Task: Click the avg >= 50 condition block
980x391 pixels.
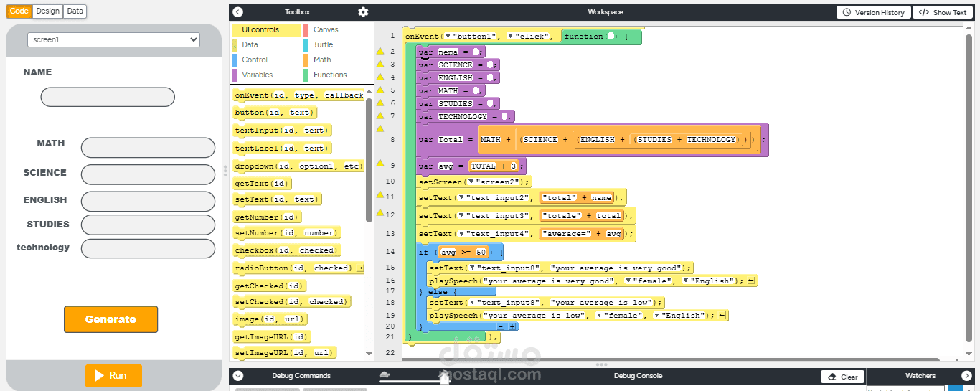Action: [463, 253]
